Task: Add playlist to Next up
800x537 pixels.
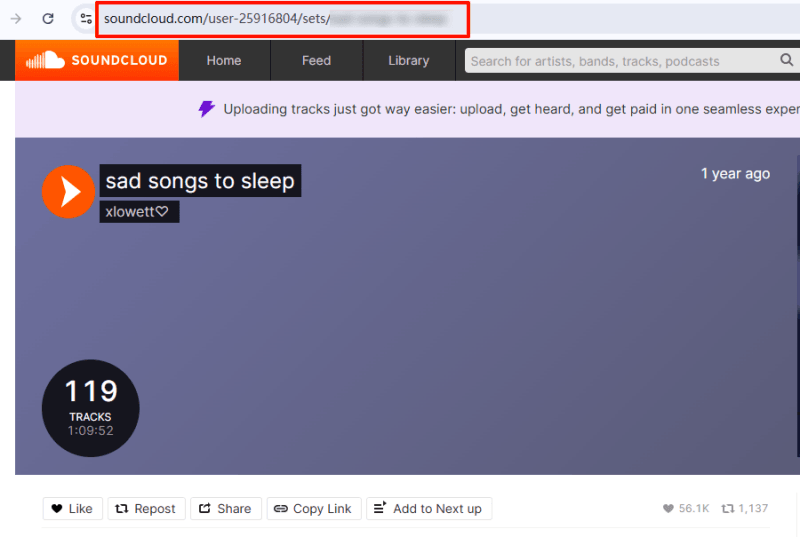Action: pyautogui.click(x=428, y=509)
